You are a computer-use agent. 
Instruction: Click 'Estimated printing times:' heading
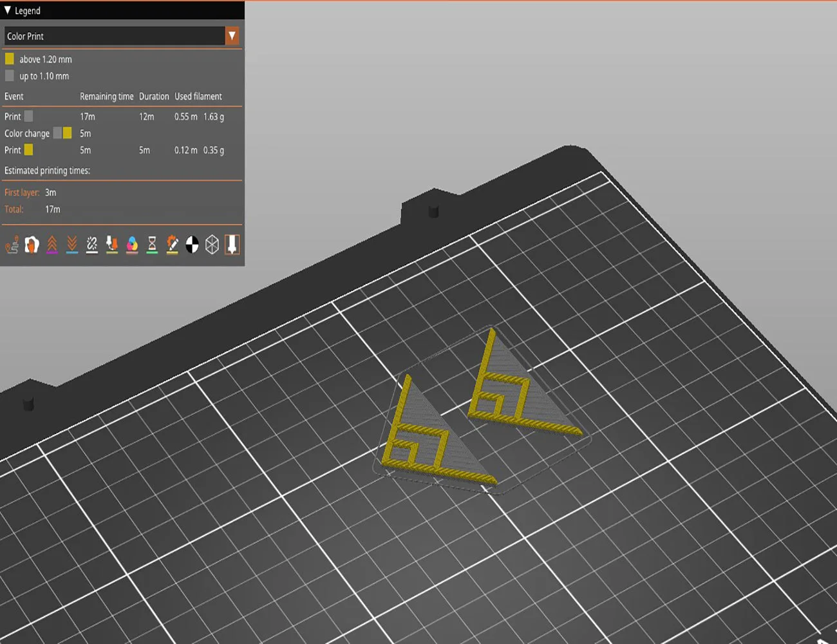tap(47, 171)
